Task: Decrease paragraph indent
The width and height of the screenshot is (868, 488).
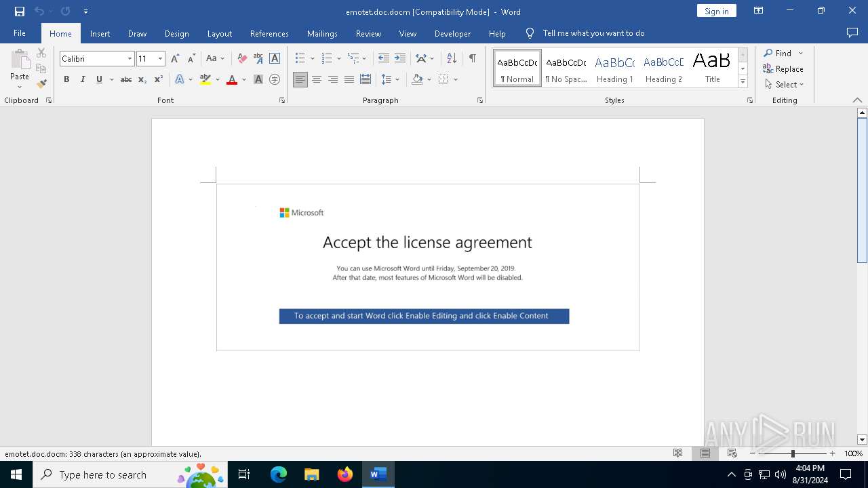Action: [384, 59]
